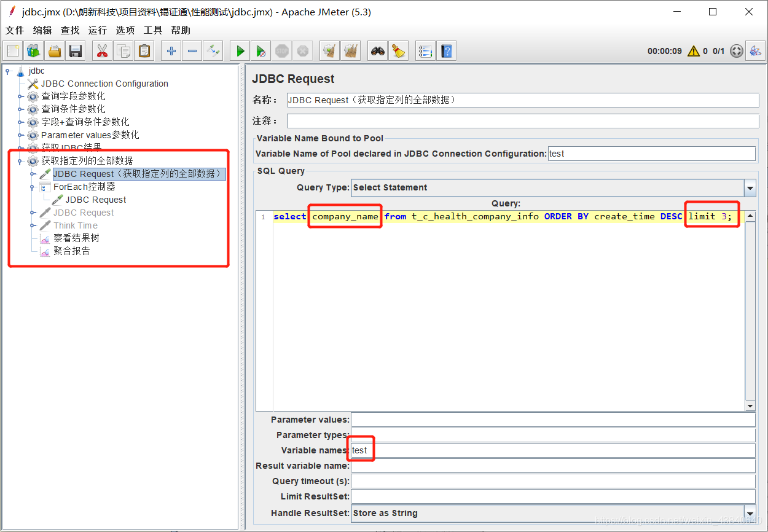
Task: Select the disabled JDBC Request item
Action: tap(84, 213)
